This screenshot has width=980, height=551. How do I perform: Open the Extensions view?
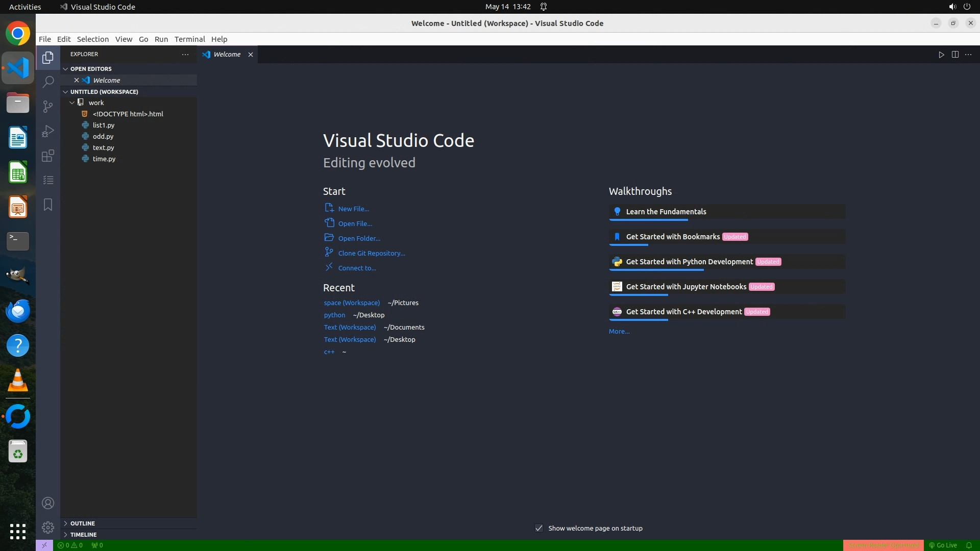[x=48, y=156]
